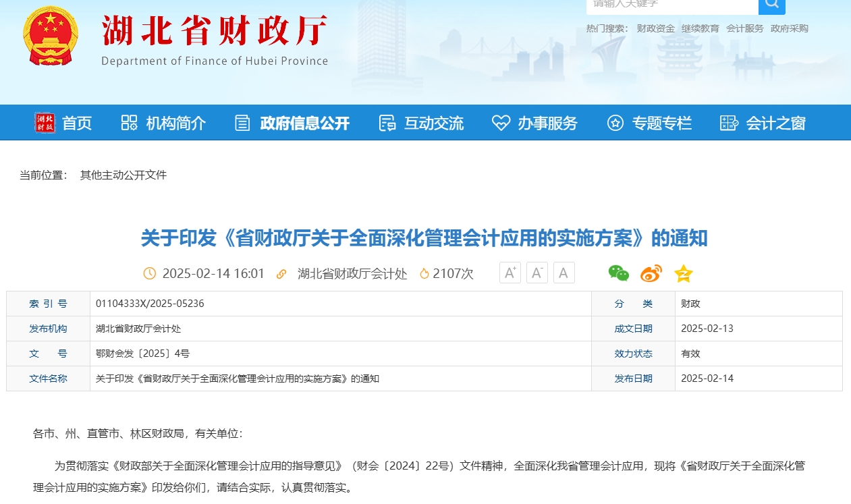Share article via WeChat icon
This screenshot has height=504, width=851.
click(x=618, y=273)
